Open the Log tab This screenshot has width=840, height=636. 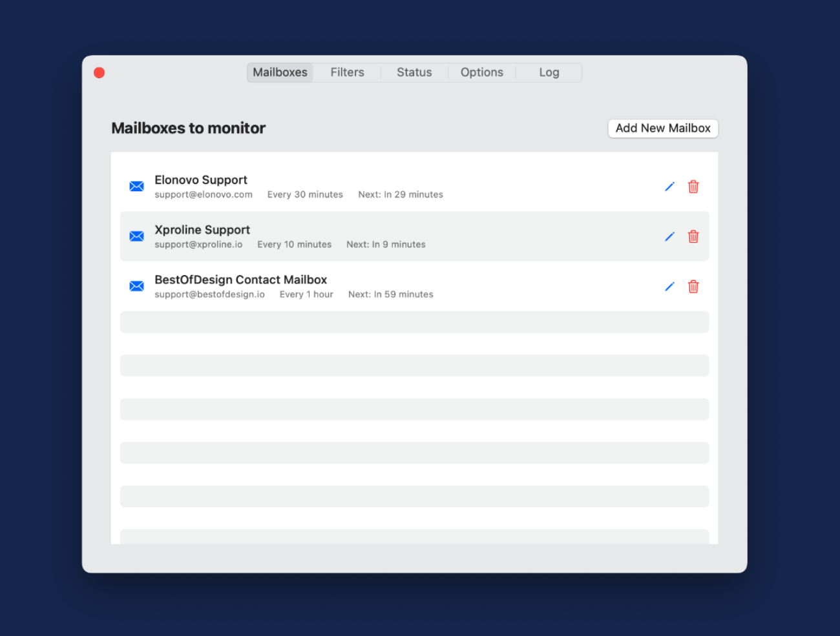coord(549,72)
